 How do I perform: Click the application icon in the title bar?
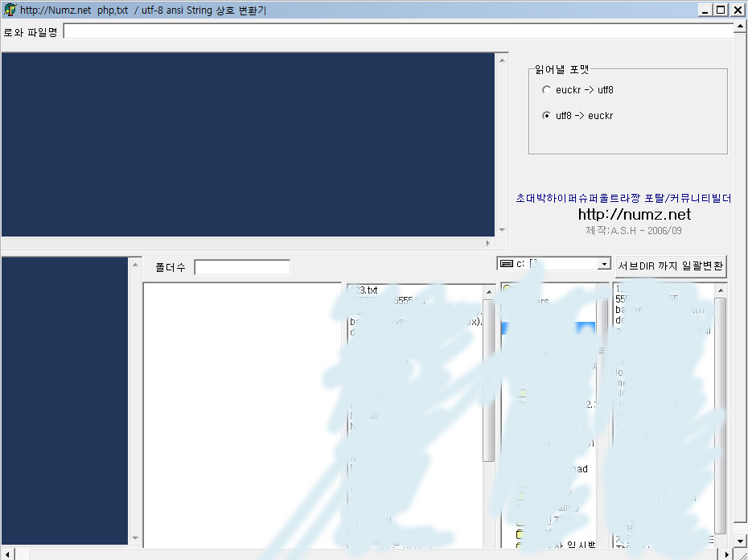coord(8,10)
